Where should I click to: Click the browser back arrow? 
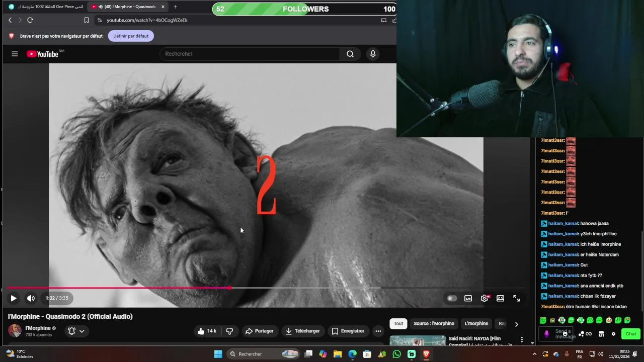[10, 20]
